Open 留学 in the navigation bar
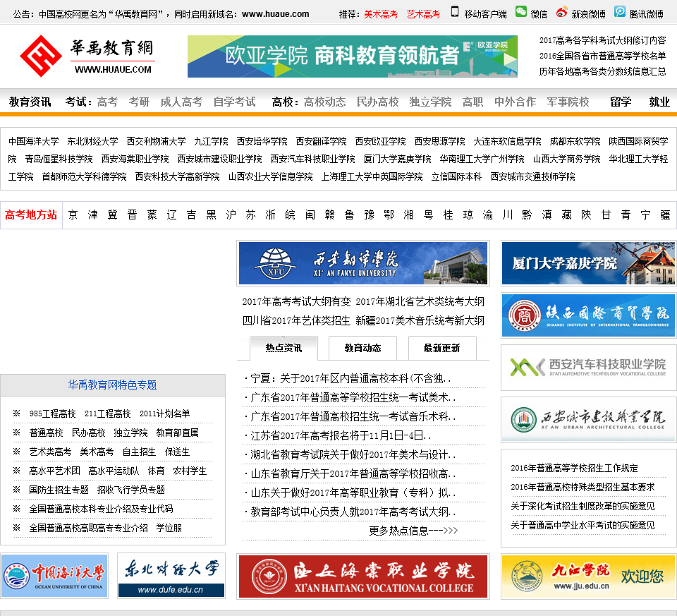This screenshot has height=616, width=677. (621, 102)
